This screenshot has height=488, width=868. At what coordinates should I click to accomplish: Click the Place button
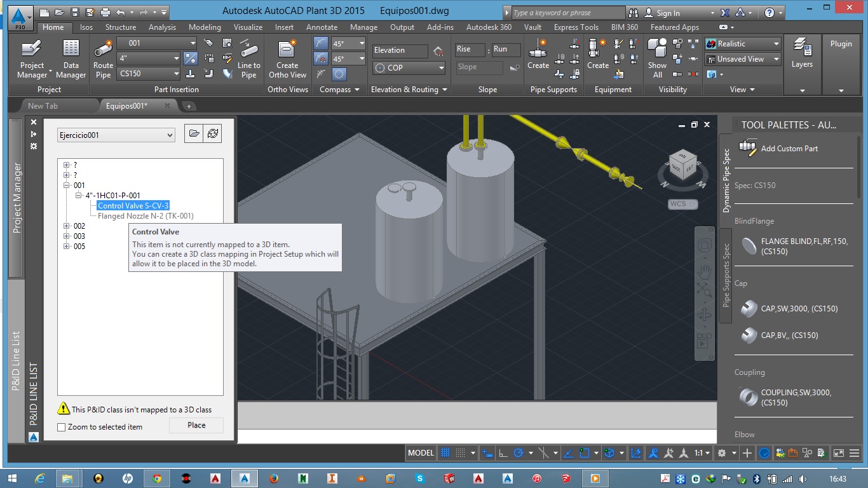pos(196,425)
